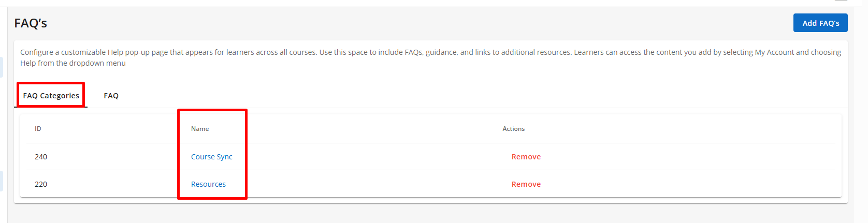Open the Course Sync category link

pos(211,157)
